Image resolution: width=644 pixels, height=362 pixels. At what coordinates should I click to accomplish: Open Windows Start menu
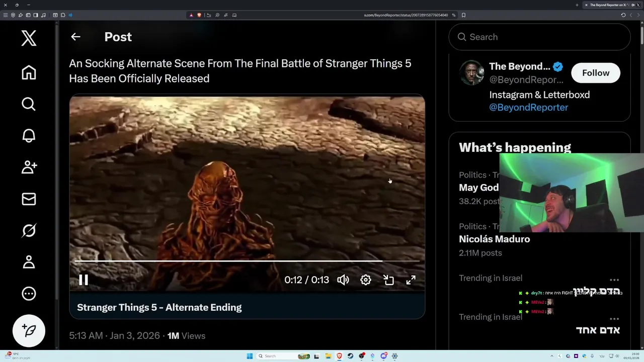pyautogui.click(x=250, y=356)
